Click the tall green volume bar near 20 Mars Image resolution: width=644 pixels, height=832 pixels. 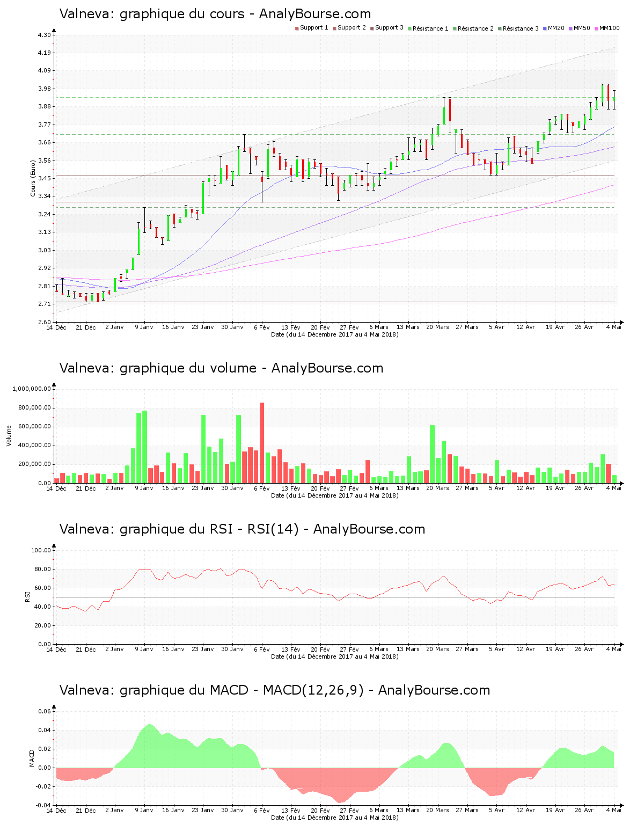[x=432, y=454]
